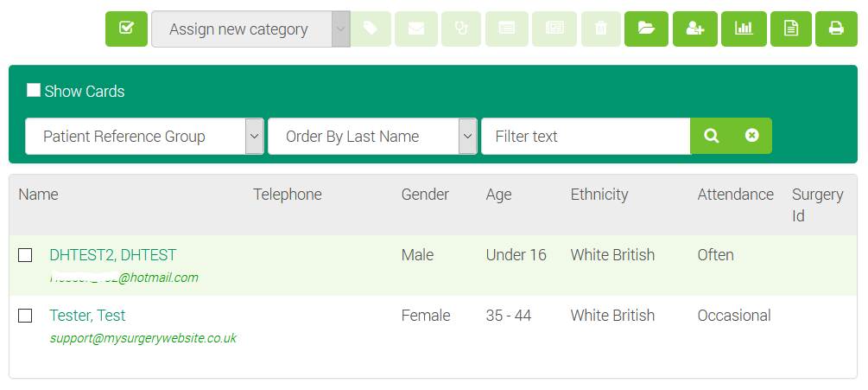Expand the Patient Reference Group dropdown

tap(144, 137)
